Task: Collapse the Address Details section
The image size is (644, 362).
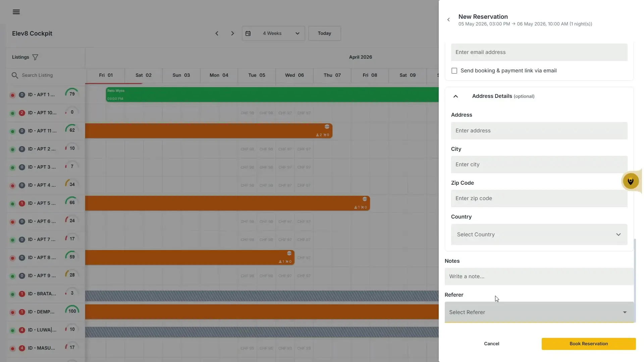Action: (455, 97)
